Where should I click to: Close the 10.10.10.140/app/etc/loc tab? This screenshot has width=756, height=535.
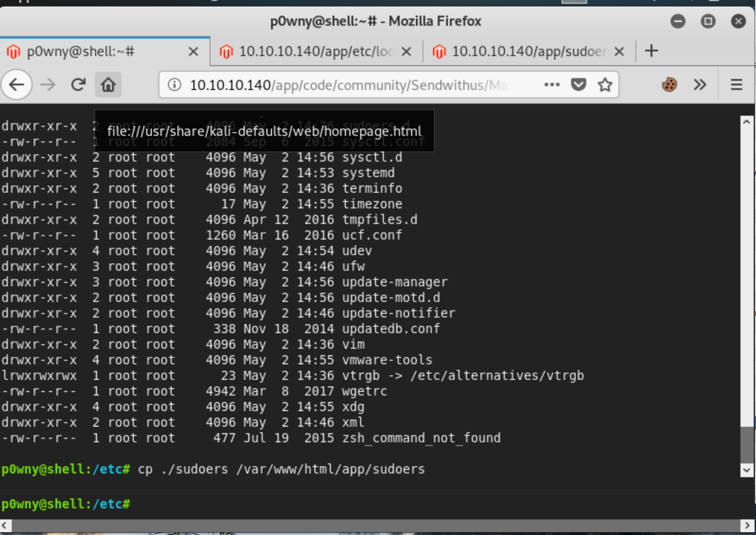407,52
